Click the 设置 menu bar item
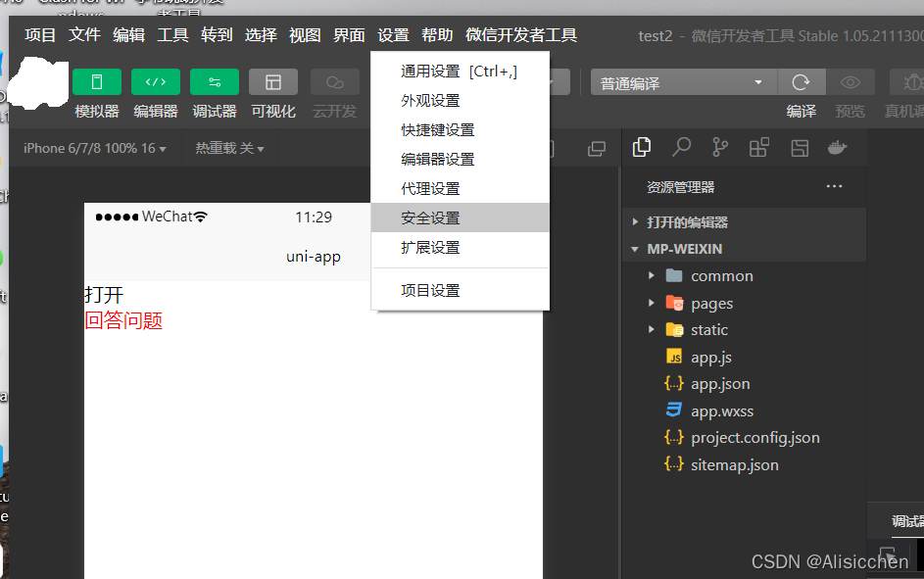924x579 pixels. (393, 35)
